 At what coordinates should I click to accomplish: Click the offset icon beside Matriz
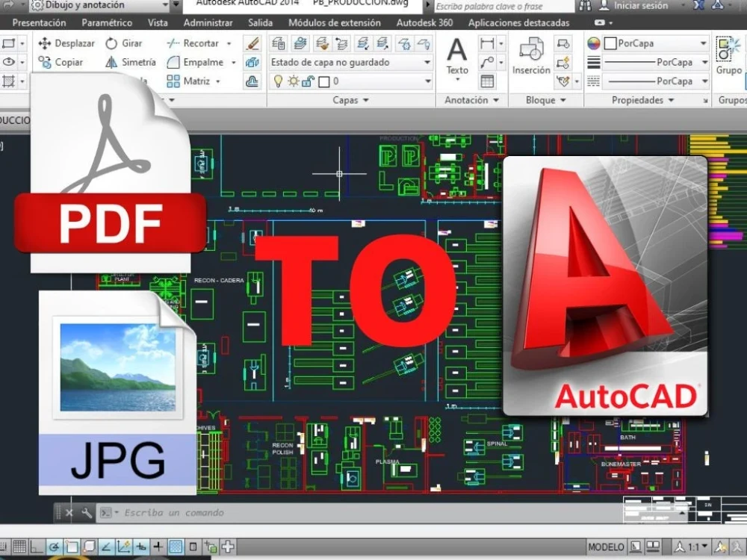[252, 81]
